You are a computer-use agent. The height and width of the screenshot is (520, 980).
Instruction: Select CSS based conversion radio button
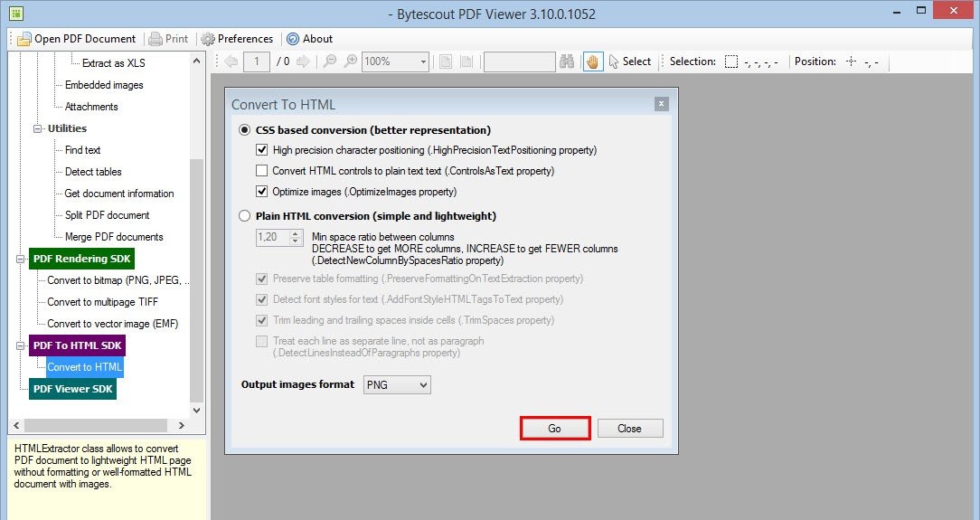244,130
